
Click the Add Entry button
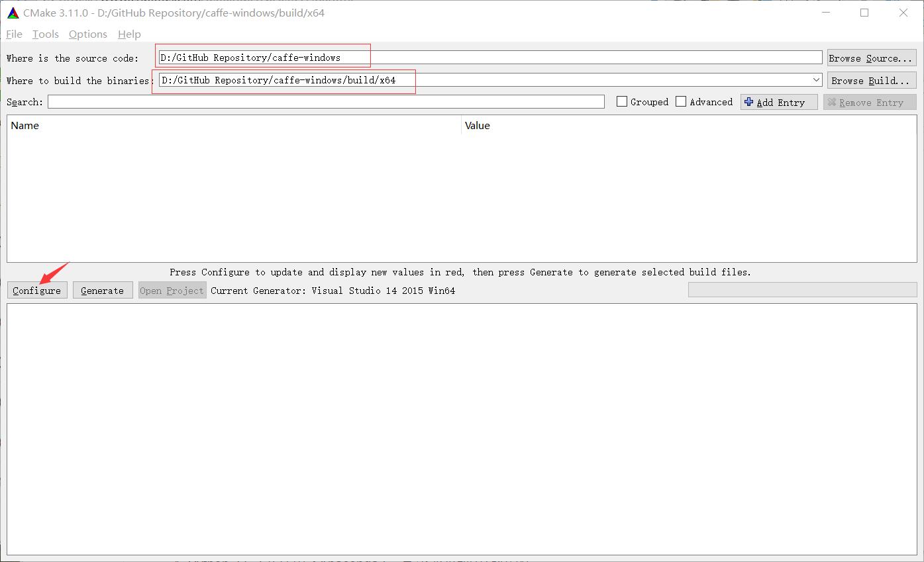779,103
